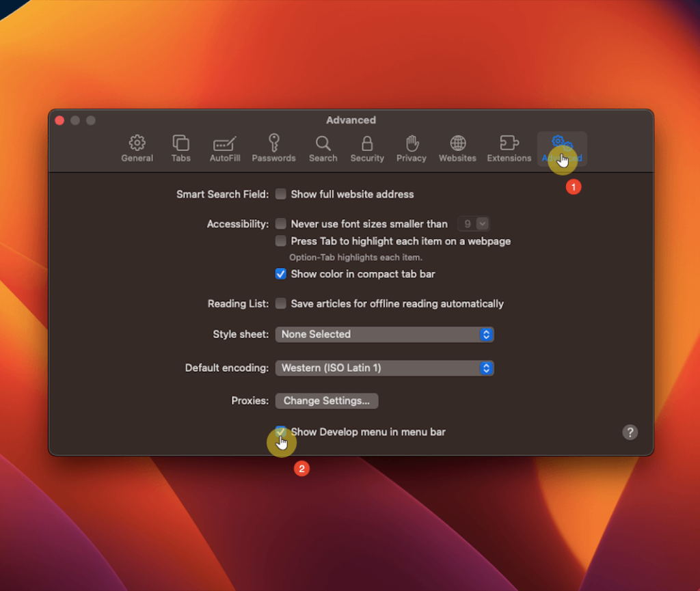The height and width of the screenshot is (591, 700).
Task: Open the Passwords pane
Action: (x=273, y=148)
